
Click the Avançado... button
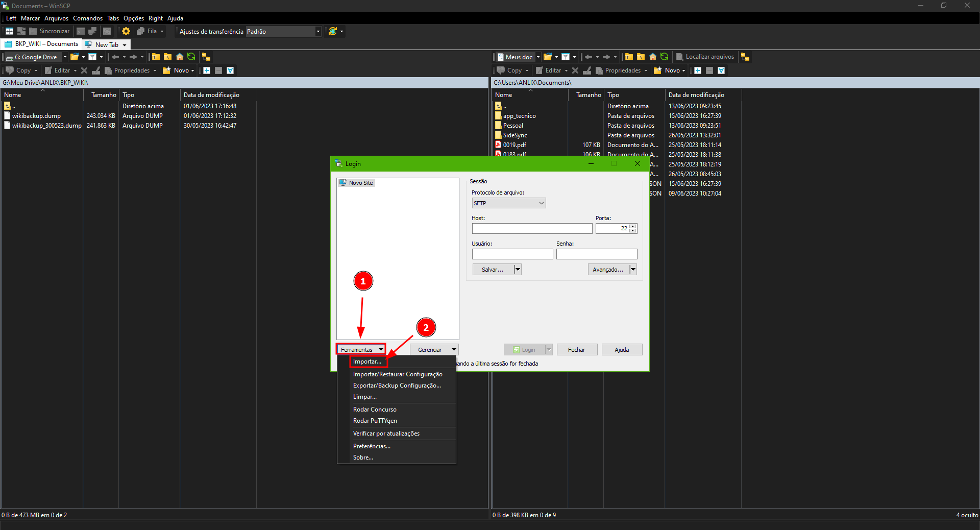(608, 270)
